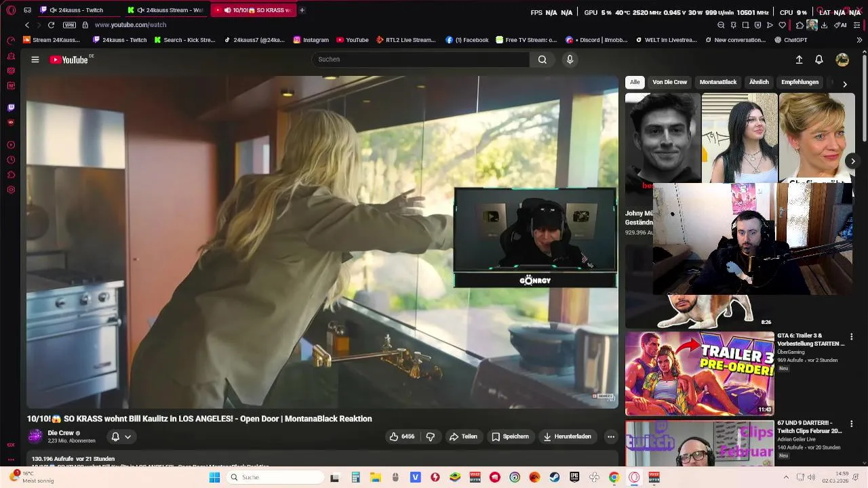
Task: Show more bookmarks with double chevron
Action: (859, 40)
